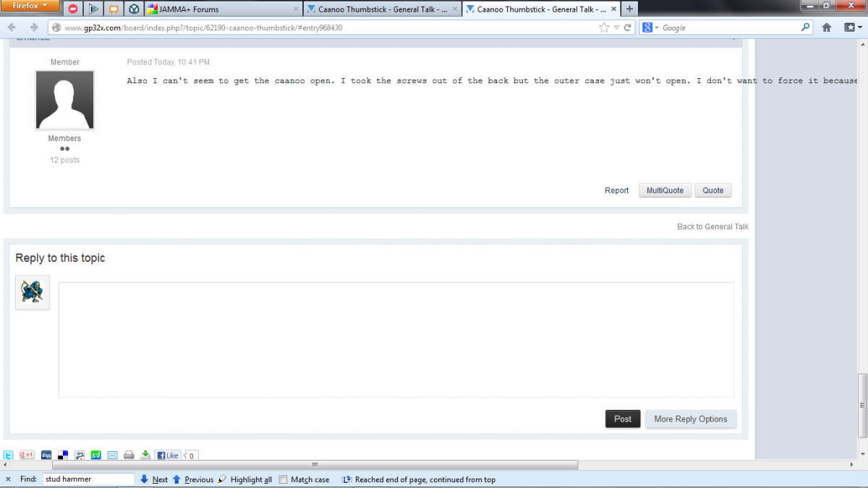Toggle the Match case checkbox

click(284, 479)
